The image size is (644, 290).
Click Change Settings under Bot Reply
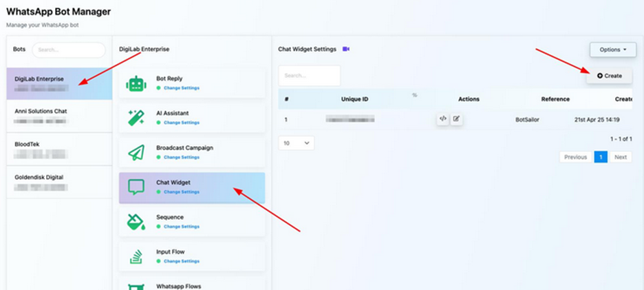click(x=181, y=88)
